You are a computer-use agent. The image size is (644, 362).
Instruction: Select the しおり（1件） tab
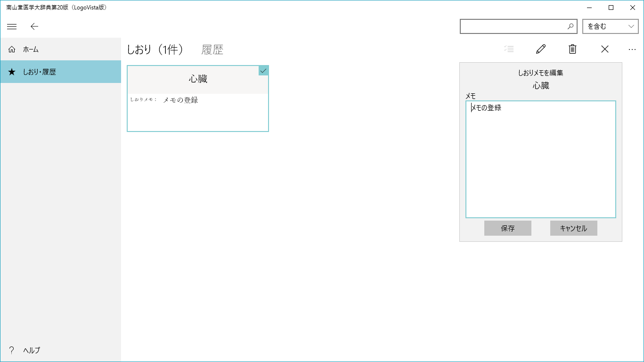coord(155,49)
